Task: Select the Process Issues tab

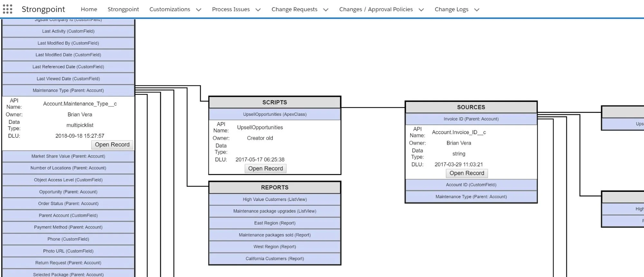Action: 231,9
